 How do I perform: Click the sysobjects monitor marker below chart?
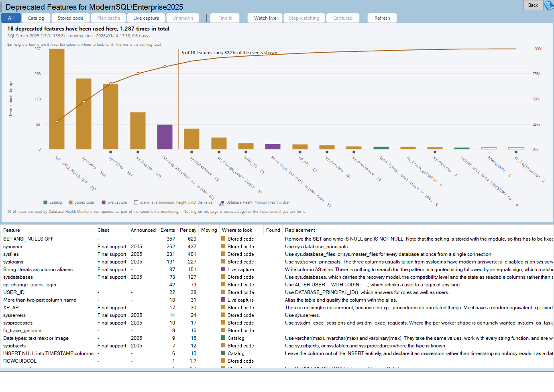435,152
